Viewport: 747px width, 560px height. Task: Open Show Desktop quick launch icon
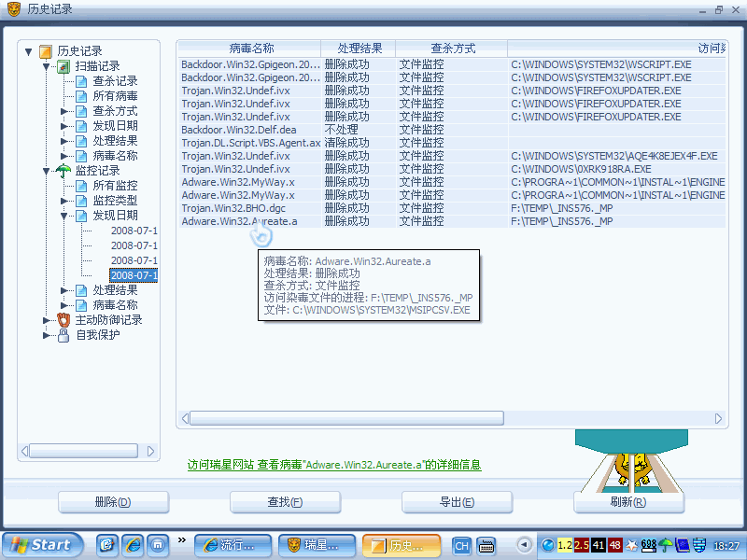point(107,545)
